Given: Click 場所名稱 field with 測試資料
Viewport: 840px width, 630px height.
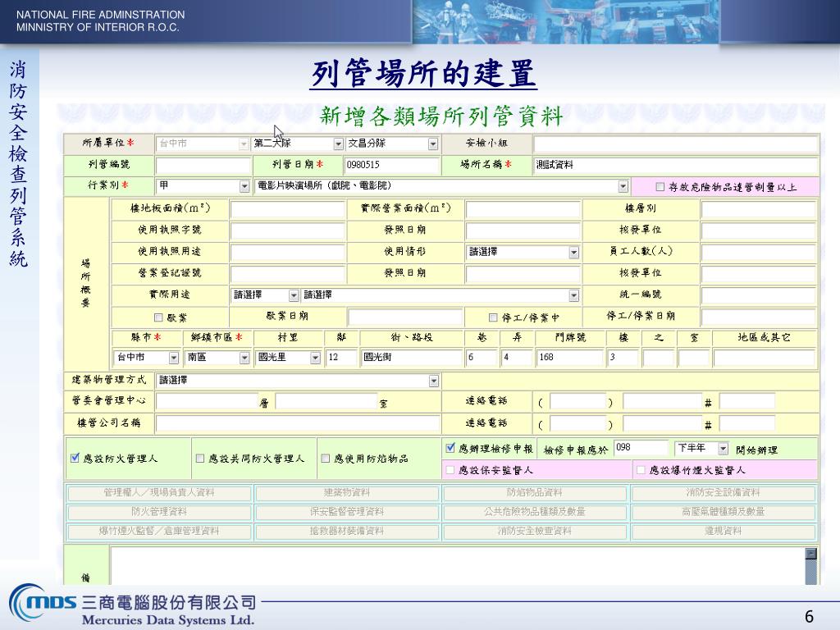Looking at the screenshot, I should [676, 165].
